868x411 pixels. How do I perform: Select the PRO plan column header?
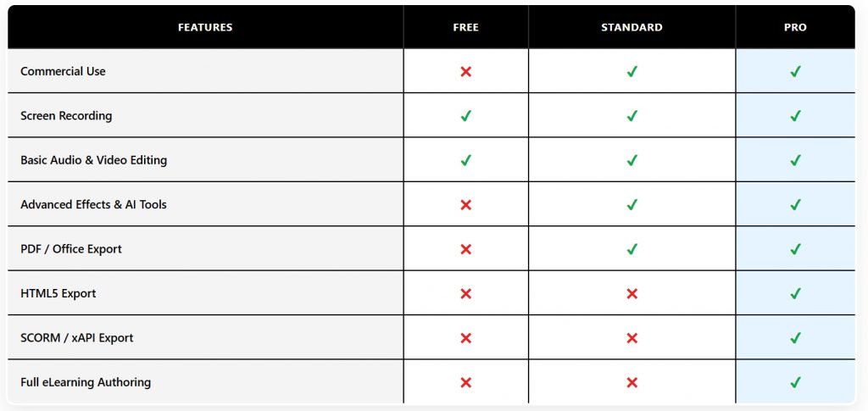pyautogui.click(x=795, y=27)
